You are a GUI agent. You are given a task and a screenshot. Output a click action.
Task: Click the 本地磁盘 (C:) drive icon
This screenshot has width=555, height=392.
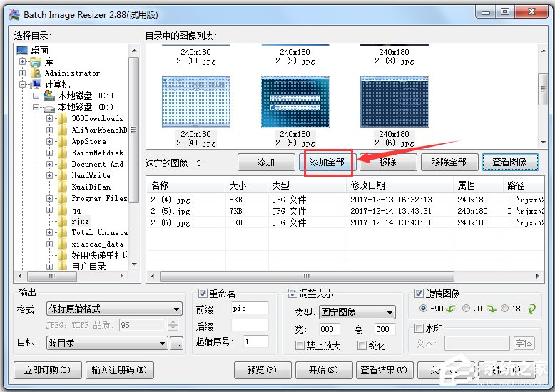click(49, 96)
